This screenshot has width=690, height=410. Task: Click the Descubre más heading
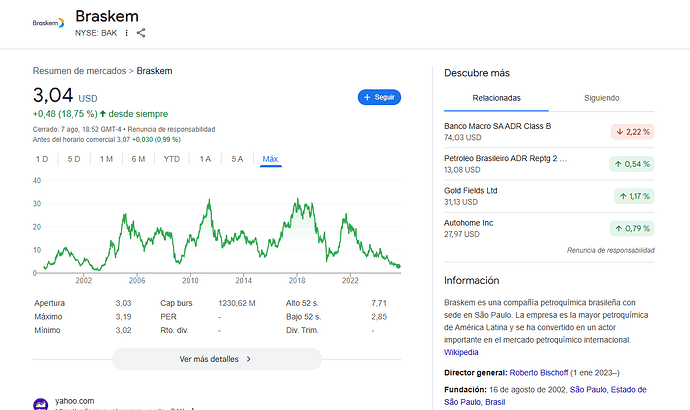[x=477, y=73]
